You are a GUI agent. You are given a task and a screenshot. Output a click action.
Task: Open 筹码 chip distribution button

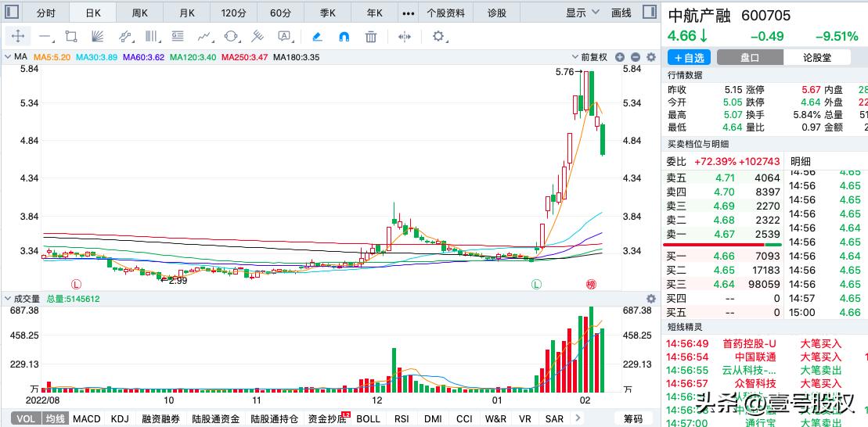[633, 418]
